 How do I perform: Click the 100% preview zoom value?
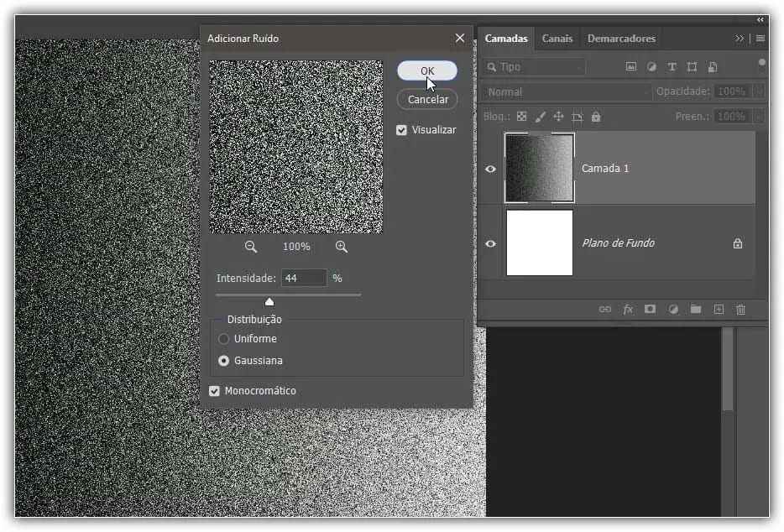click(x=296, y=247)
